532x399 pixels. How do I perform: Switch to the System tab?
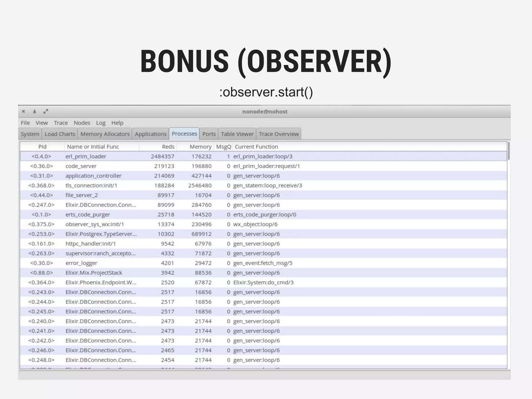(x=30, y=134)
